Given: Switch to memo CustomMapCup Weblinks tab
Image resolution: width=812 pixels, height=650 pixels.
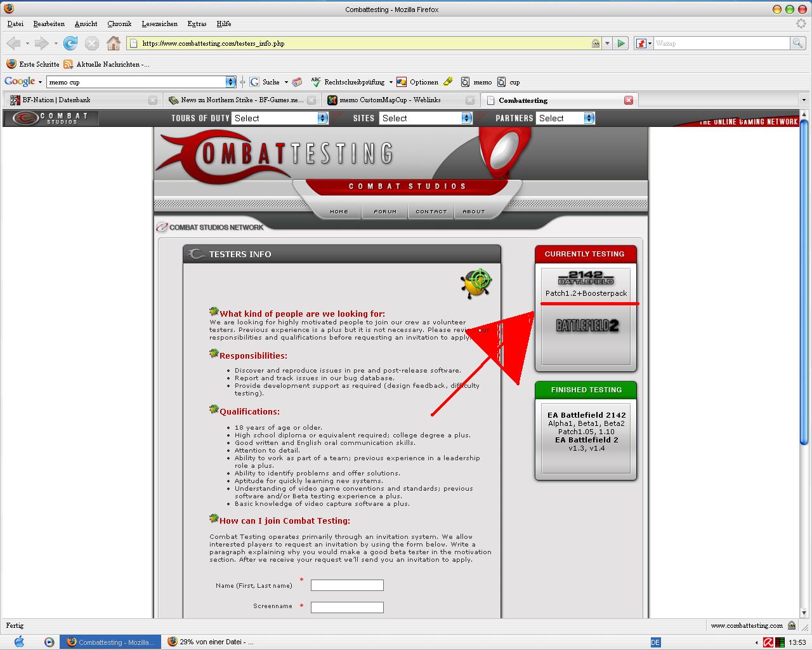Looking at the screenshot, I should click(x=400, y=100).
